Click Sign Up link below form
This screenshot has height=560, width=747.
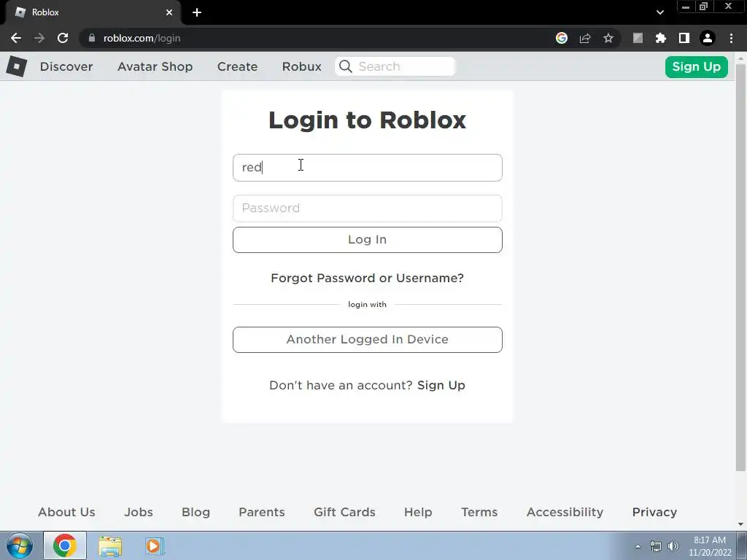[441, 385]
